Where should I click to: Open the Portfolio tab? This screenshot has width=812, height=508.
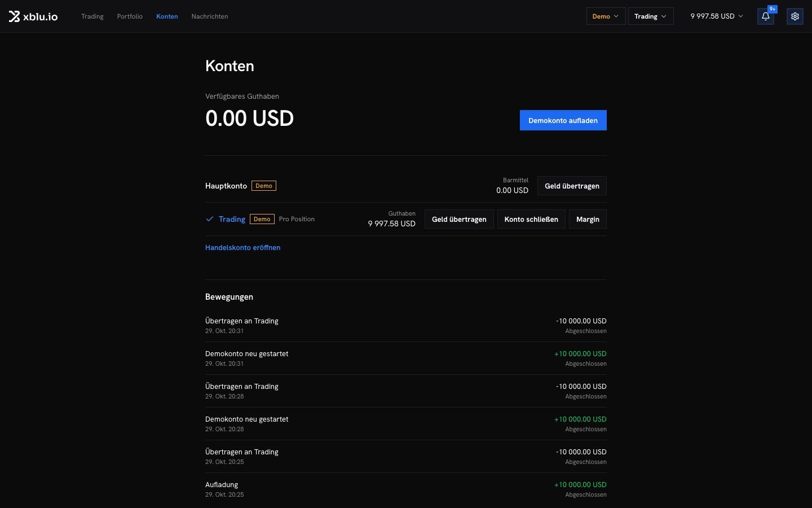click(130, 16)
